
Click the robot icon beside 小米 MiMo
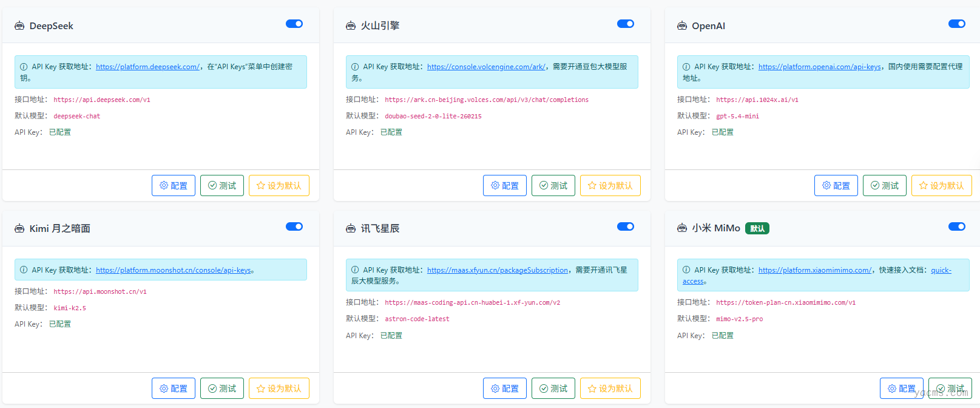[682, 228]
